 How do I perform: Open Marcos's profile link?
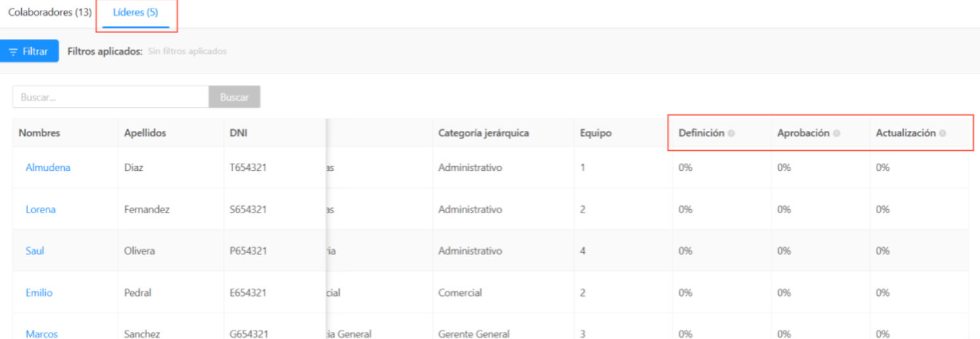42,334
